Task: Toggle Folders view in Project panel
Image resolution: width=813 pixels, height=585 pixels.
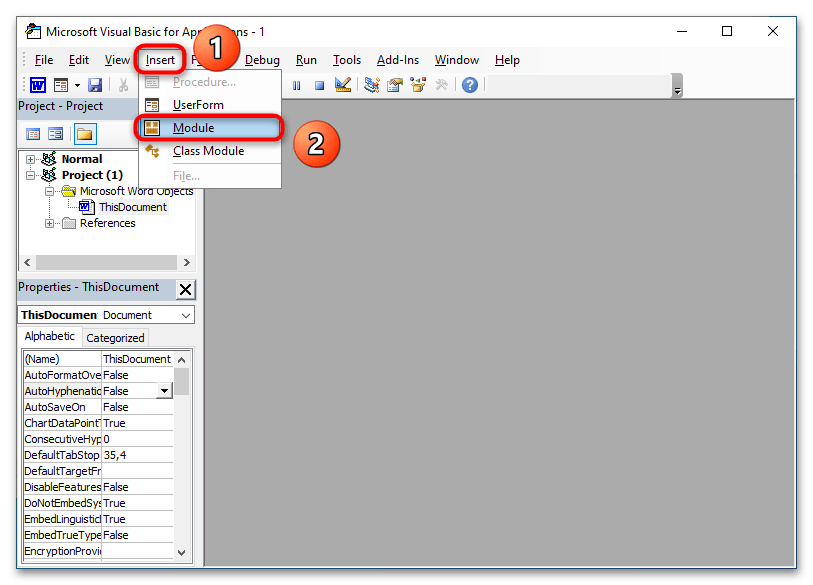Action: (84, 134)
